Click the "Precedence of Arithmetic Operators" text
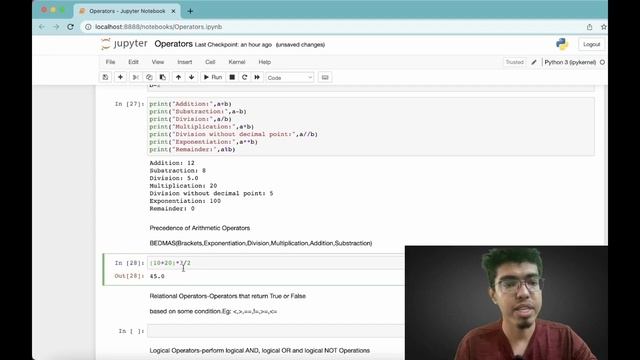This screenshot has width=640, height=360. [x=200, y=228]
